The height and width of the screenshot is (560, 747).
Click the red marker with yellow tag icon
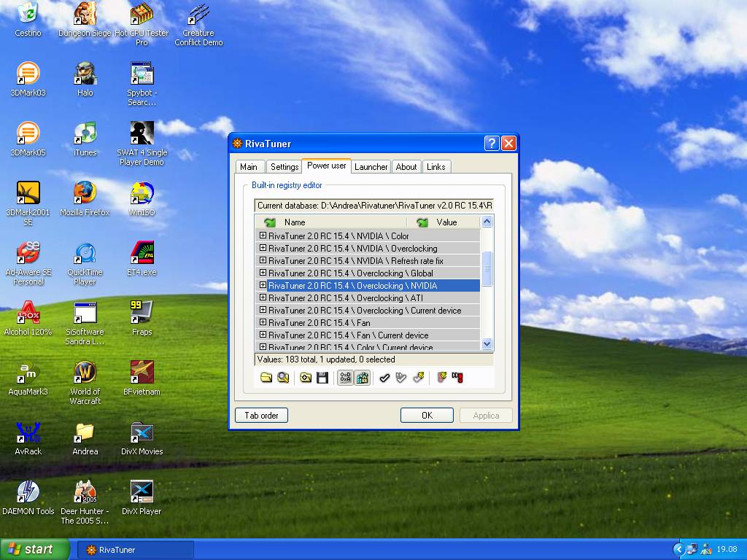pos(441,378)
